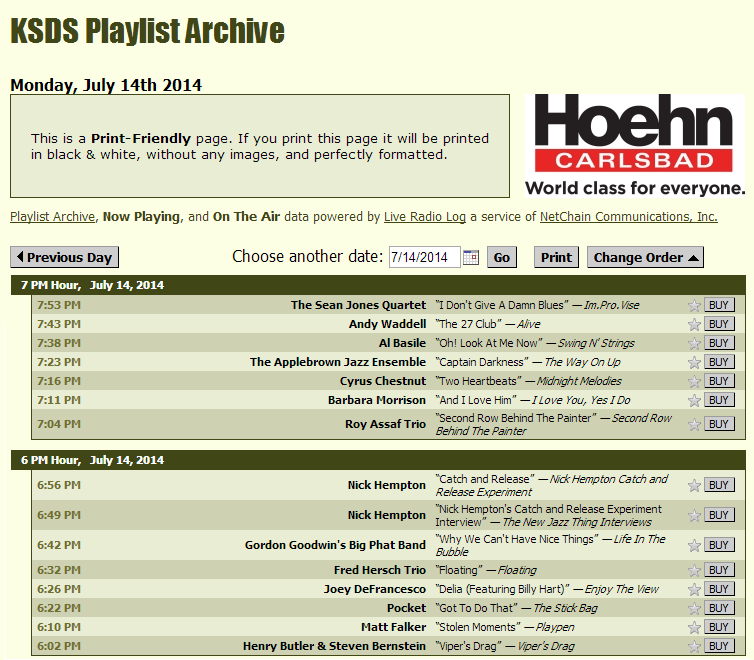
Task: Star Matt Falker's Stolen Moments
Action: [694, 627]
